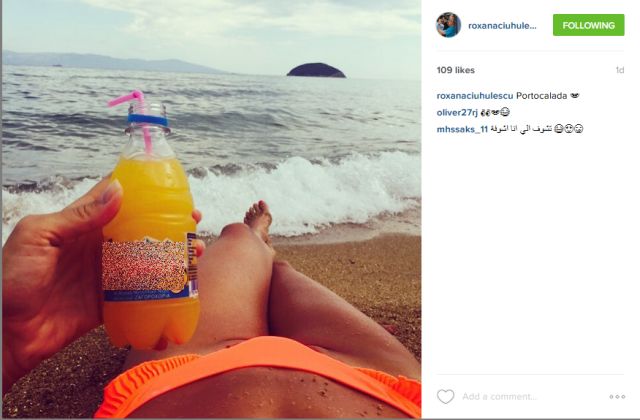640x420 pixels.
Task: Click the sunglasses emoji after Portocalada
Action: click(575, 96)
